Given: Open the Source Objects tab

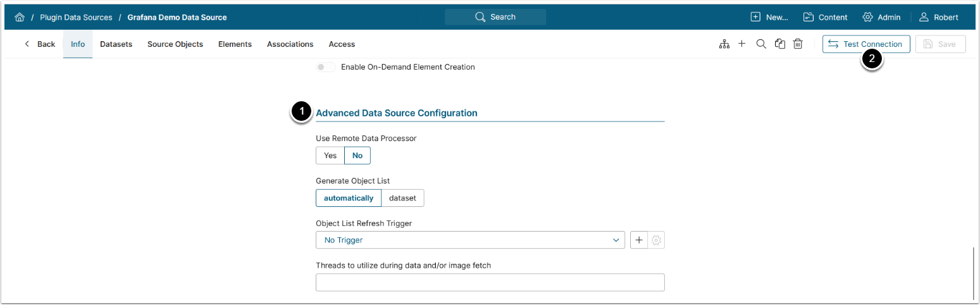Looking at the screenshot, I should point(175,44).
